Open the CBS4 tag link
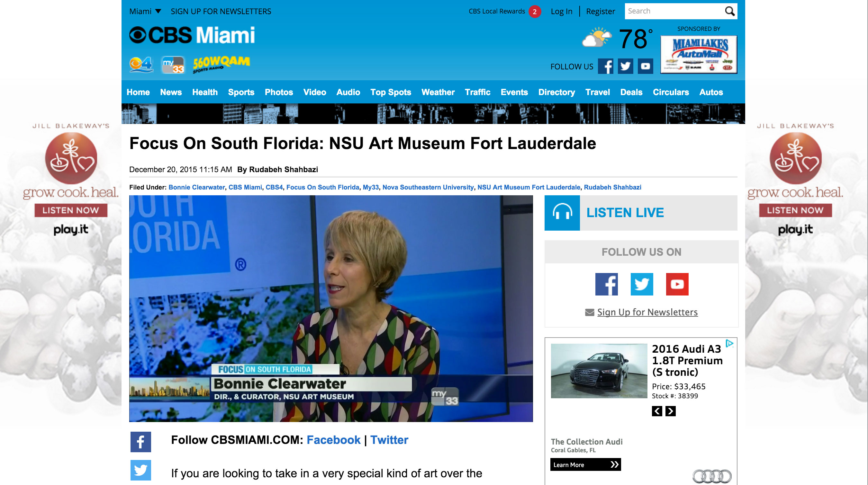 click(274, 188)
